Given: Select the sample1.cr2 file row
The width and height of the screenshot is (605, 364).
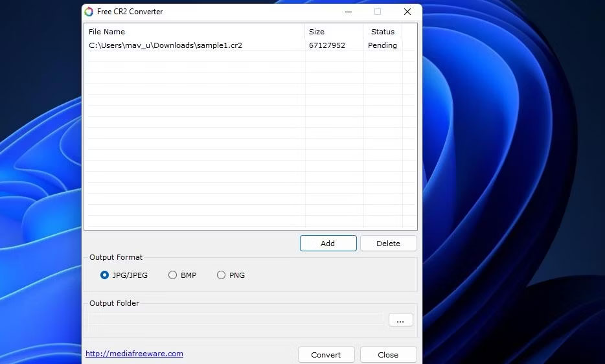Looking at the screenshot, I should (165, 45).
